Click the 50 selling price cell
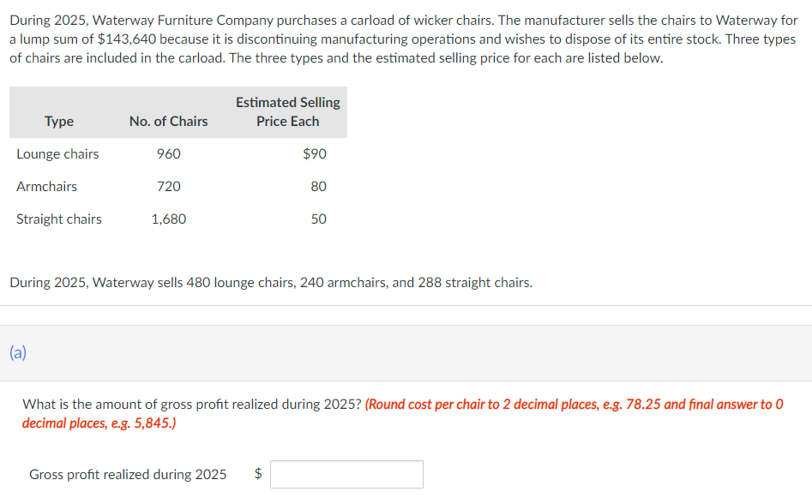The height and width of the screenshot is (504, 812). click(x=318, y=219)
